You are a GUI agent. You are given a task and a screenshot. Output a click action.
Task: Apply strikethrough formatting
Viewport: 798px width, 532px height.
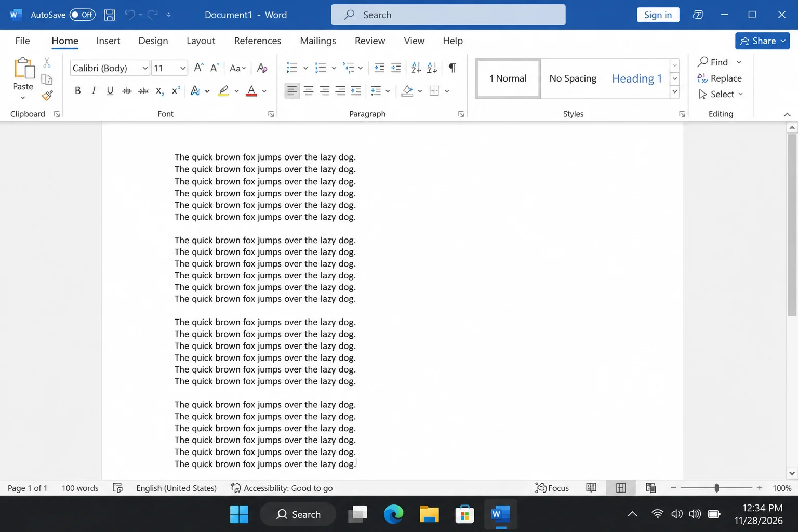(127, 91)
